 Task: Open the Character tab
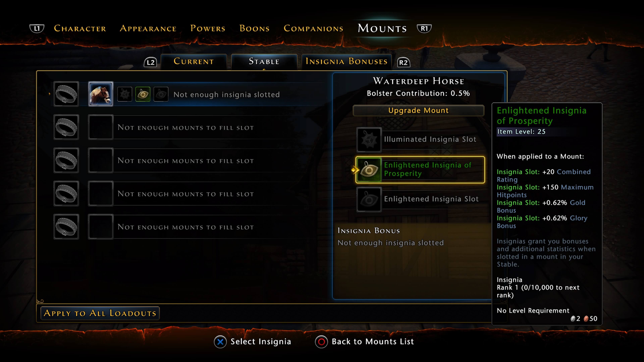(80, 28)
